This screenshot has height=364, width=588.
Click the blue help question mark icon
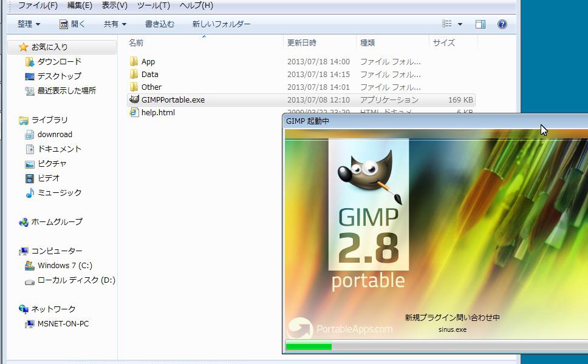pyautogui.click(x=502, y=24)
